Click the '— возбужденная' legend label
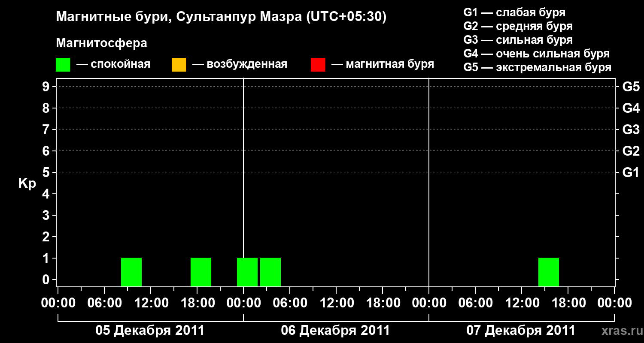 click(240, 64)
